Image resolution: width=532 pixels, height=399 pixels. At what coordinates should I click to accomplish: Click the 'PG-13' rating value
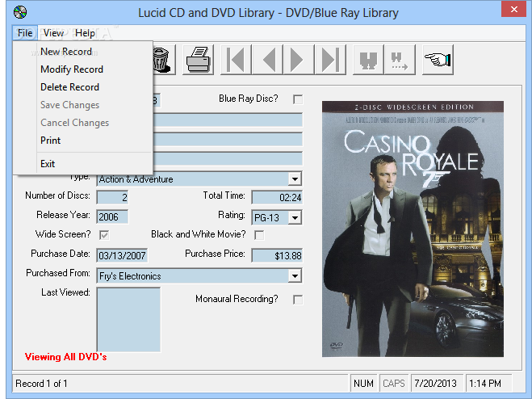266,217
